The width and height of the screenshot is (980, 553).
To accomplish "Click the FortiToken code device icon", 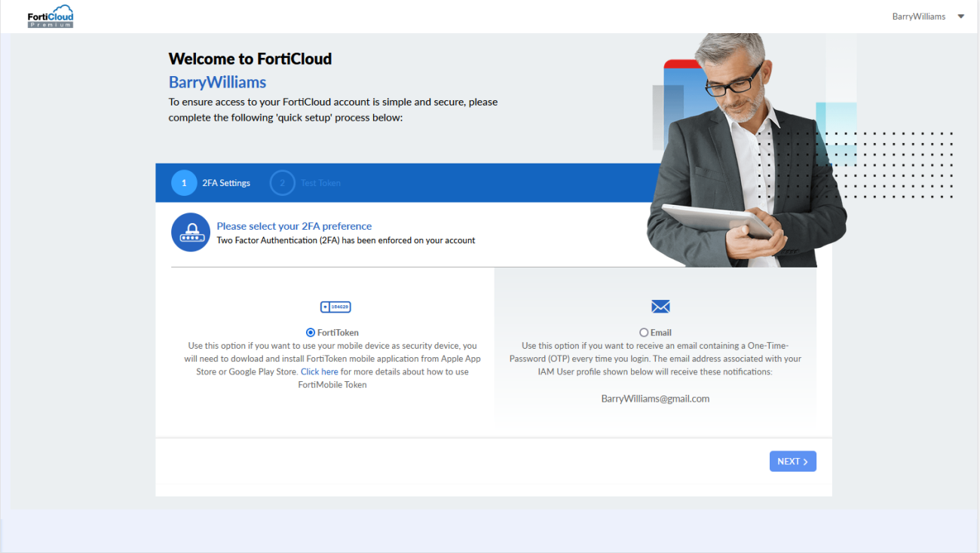I will pyautogui.click(x=335, y=307).
